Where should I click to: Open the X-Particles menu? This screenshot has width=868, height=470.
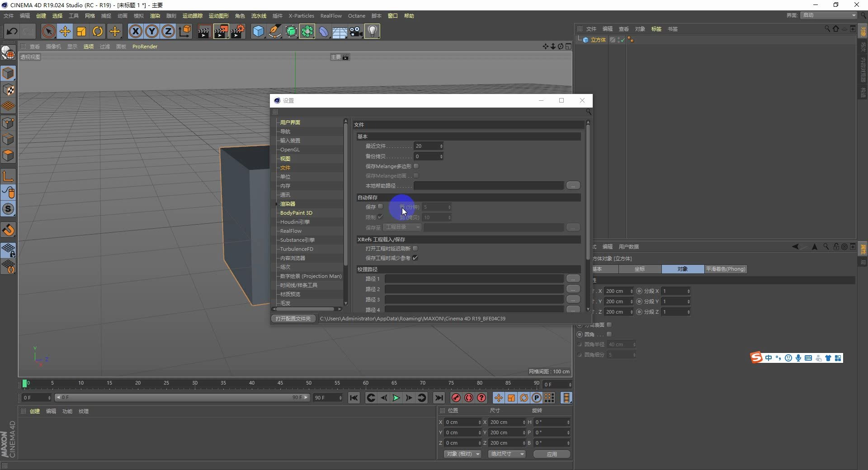301,16
